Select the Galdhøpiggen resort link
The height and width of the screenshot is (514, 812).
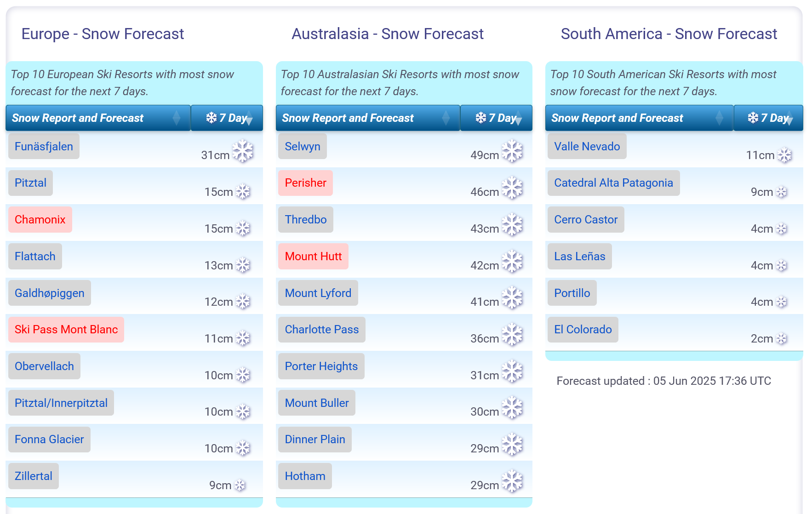50,293
